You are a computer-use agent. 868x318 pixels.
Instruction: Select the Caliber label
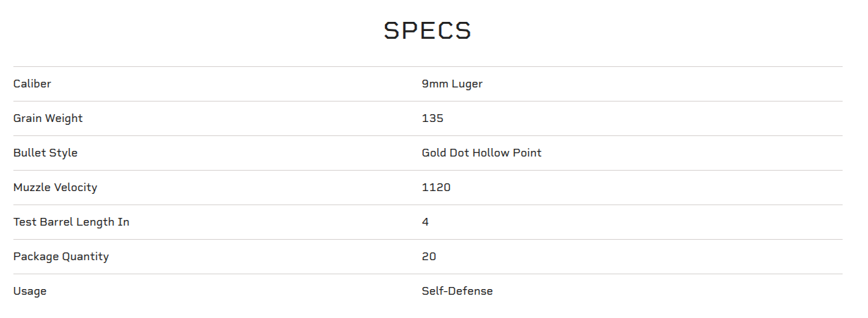(32, 84)
